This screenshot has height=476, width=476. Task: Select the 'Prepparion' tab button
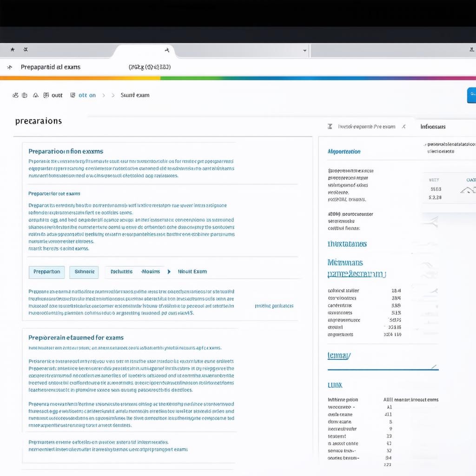point(46,272)
